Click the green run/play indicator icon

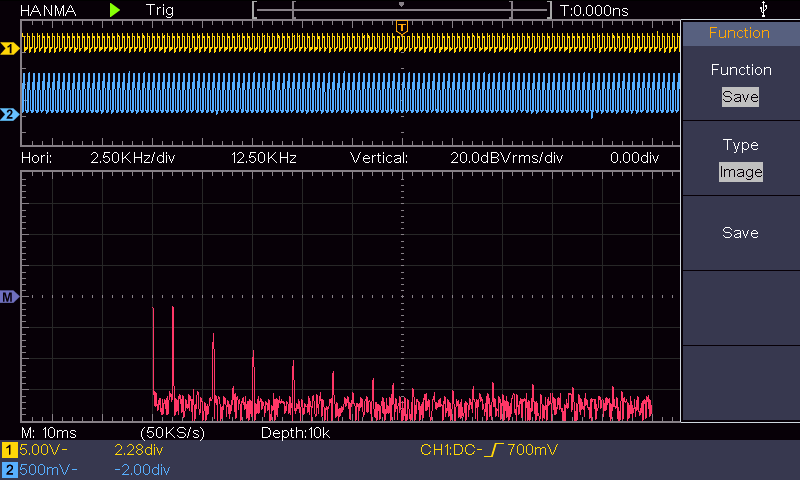click(116, 10)
